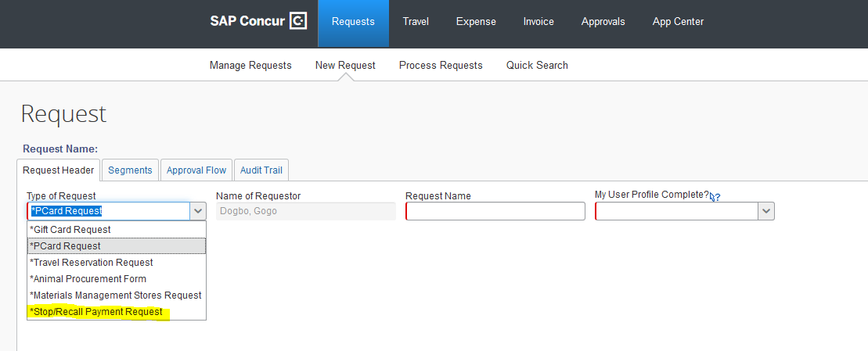868x351 pixels.
Task: Switch to the Segments tab
Action: 130,170
